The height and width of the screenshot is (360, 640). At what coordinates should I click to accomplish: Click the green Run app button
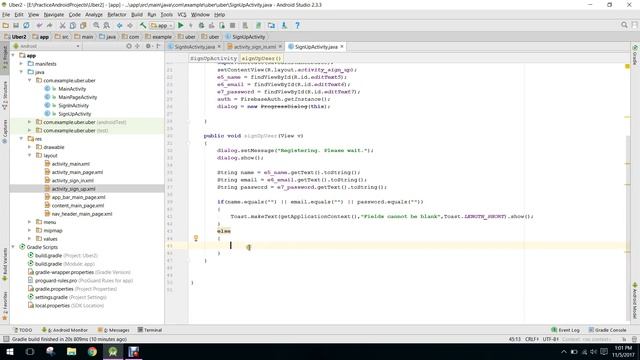[x=181, y=25]
